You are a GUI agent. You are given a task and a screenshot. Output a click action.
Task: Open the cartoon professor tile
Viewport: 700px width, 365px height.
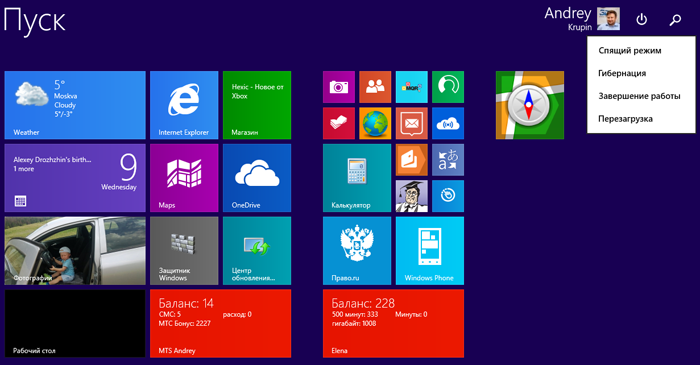click(412, 196)
